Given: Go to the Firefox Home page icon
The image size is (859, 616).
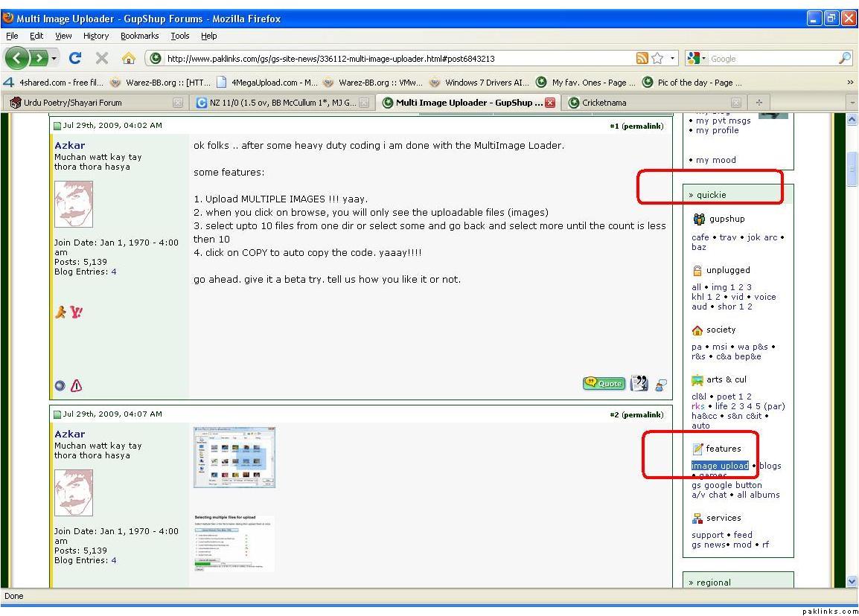Looking at the screenshot, I should pos(128,59).
